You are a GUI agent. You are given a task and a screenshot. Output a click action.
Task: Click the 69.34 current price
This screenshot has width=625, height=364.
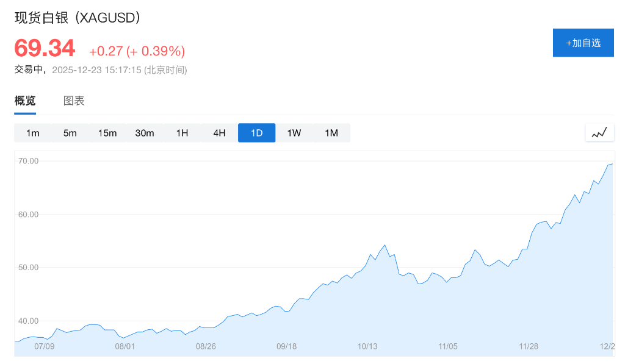(45, 48)
